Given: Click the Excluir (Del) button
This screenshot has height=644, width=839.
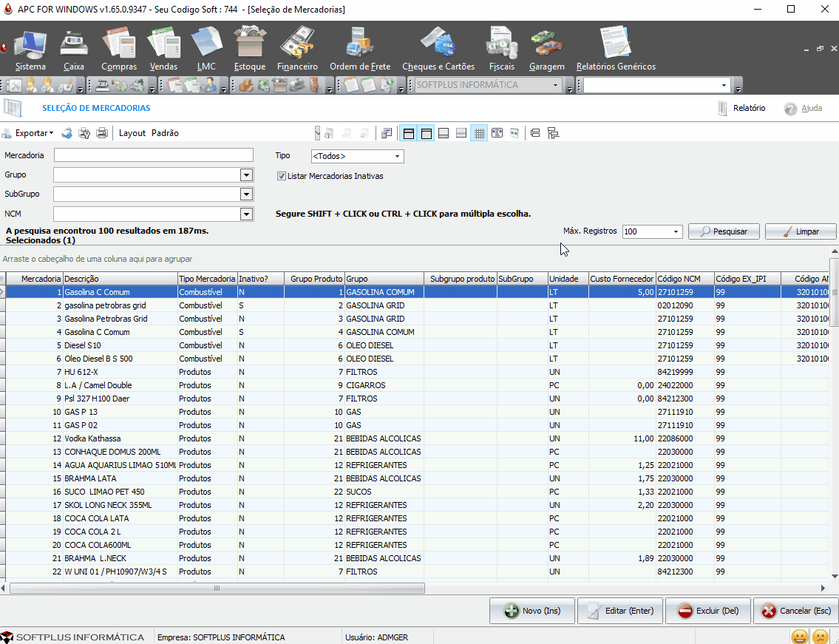Looking at the screenshot, I should click(708, 611).
